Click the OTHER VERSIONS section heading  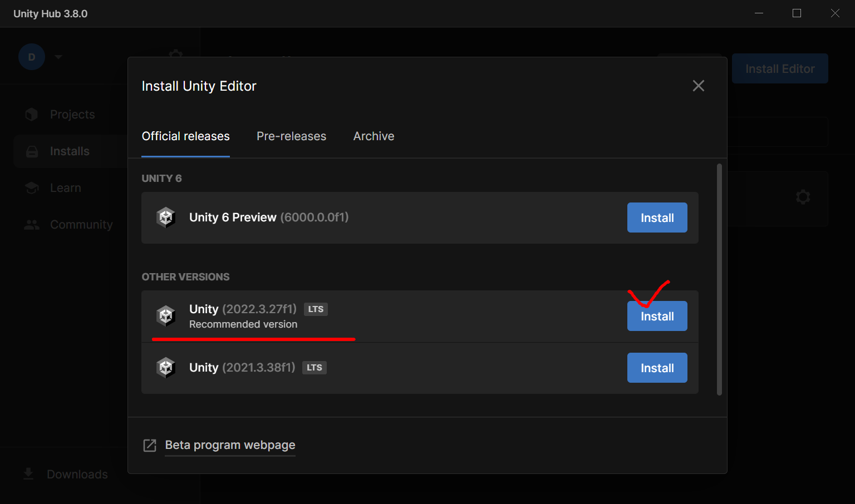click(x=185, y=277)
